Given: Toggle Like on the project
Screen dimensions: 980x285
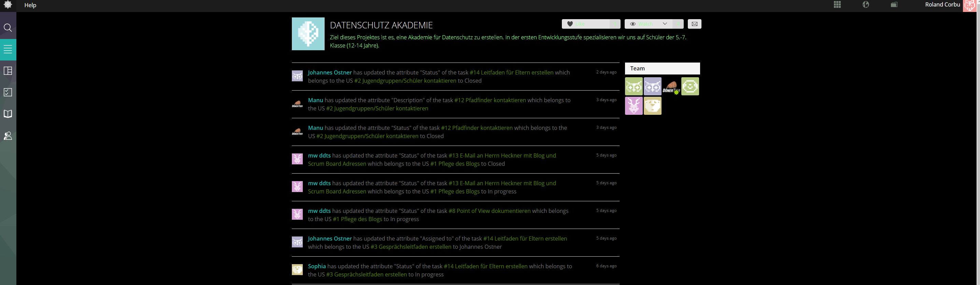Looking at the screenshot, I should pos(586,24).
